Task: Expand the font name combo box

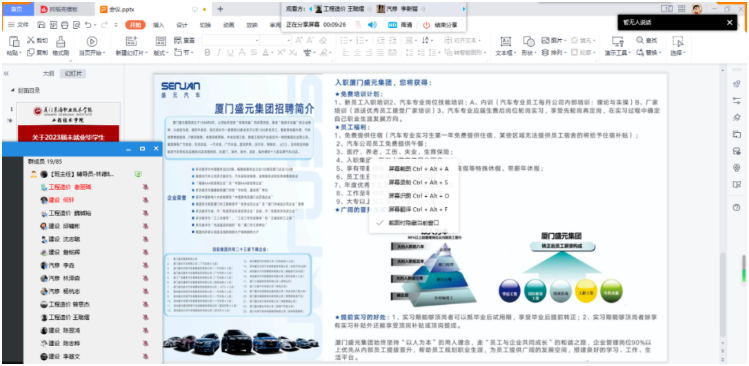Action: [230, 41]
